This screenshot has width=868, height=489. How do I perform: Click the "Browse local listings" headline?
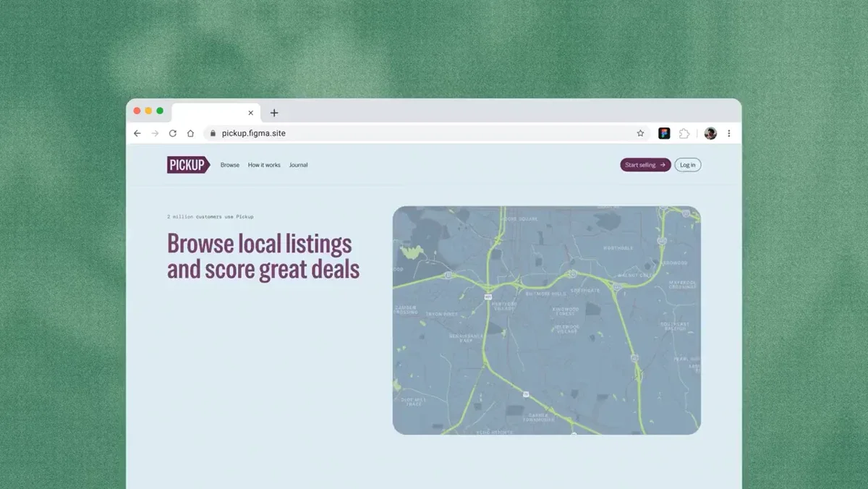pyautogui.click(x=263, y=256)
